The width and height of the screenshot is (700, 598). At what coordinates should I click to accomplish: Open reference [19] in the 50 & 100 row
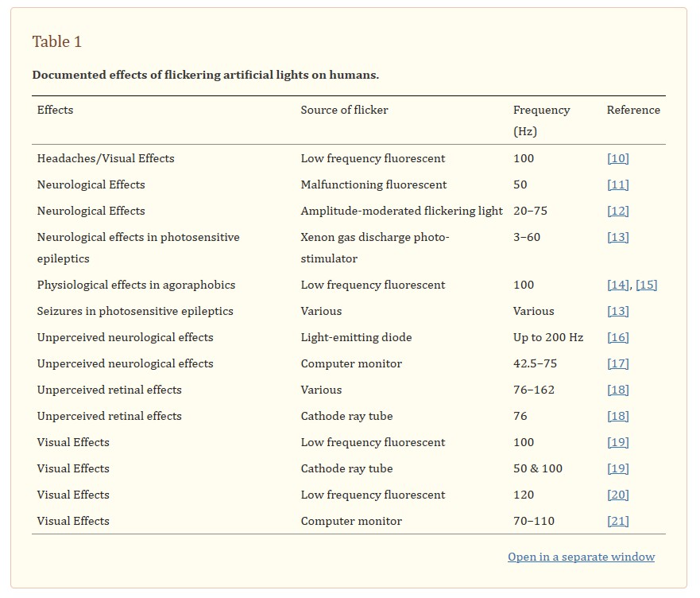click(x=618, y=469)
